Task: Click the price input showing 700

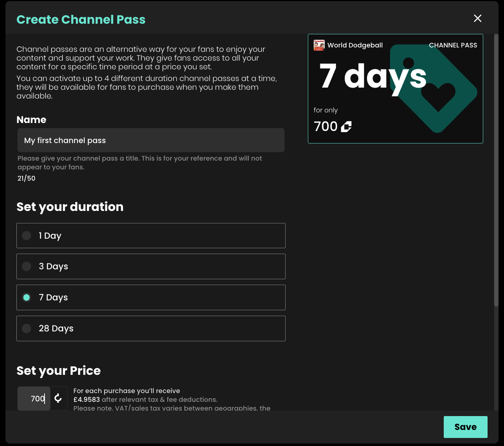Action: coord(34,399)
